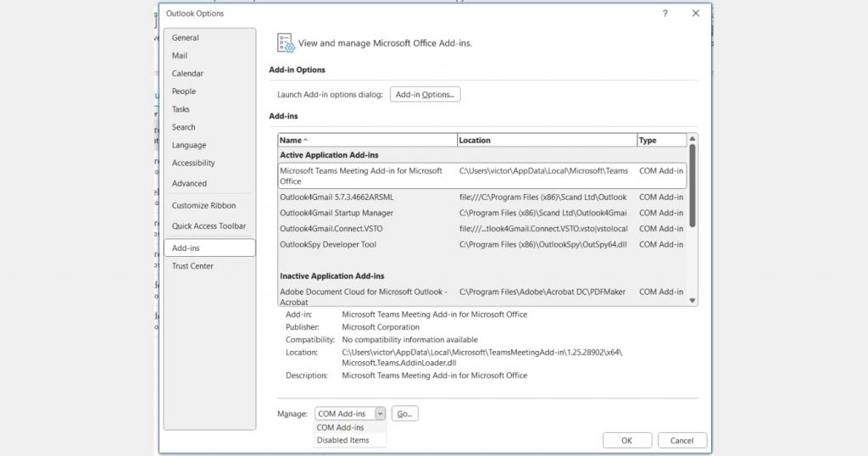Select Outlook4Gmail.Connect.VSTO row
Image resolution: width=868 pixels, height=456 pixels.
coord(481,229)
